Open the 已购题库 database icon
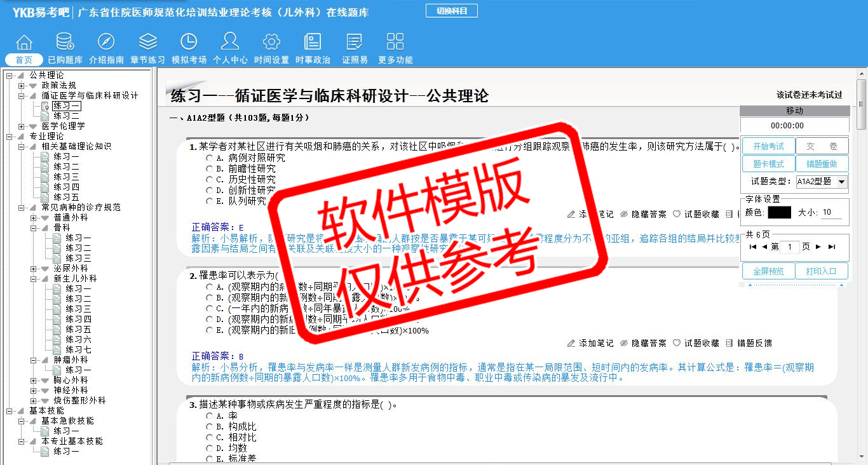Viewport: 868px width, 465px height. click(65, 43)
